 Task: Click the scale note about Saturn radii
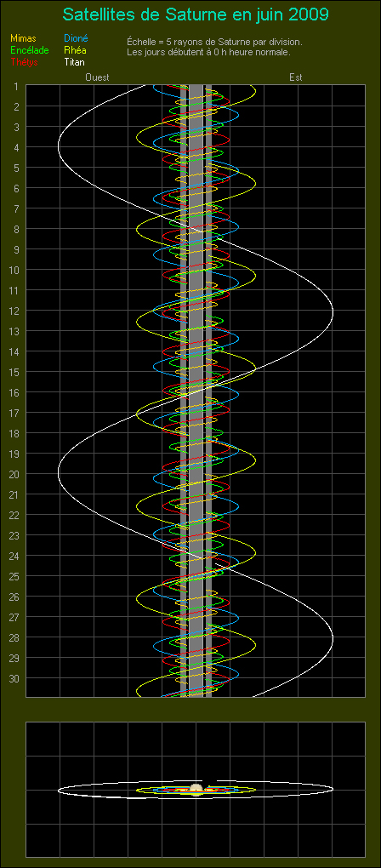[214, 42]
